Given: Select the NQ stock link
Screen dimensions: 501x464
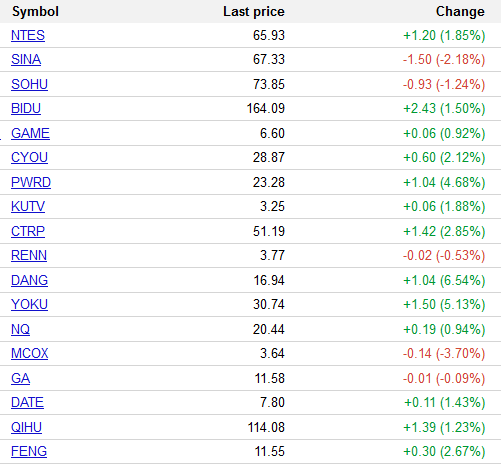Looking at the screenshot, I should point(20,329).
